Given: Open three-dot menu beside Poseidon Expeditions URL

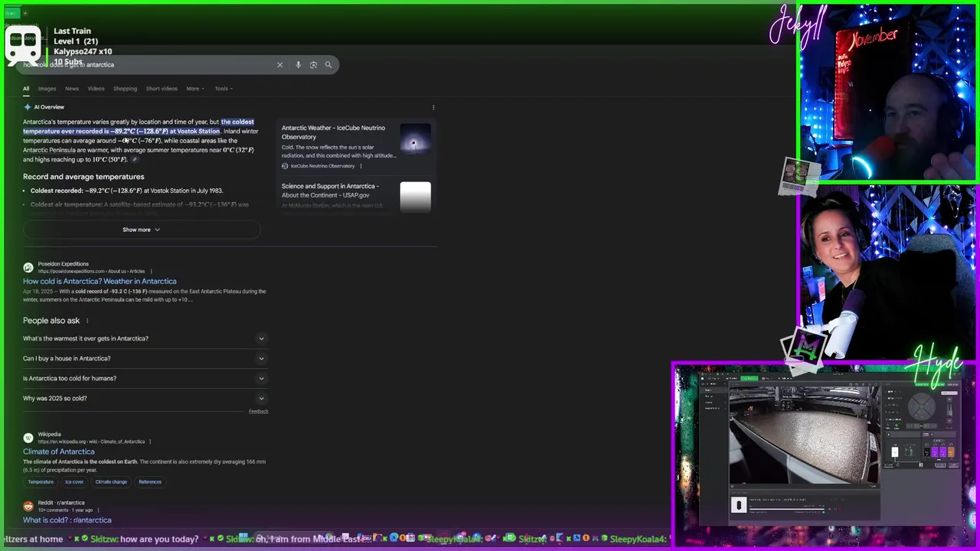Looking at the screenshot, I should (151, 271).
